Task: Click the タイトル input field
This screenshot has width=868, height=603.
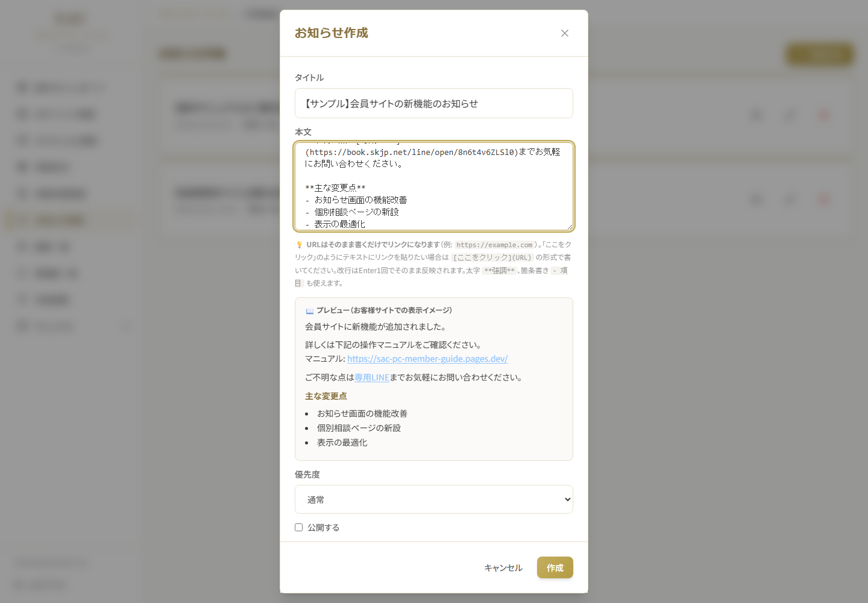Action: point(434,103)
